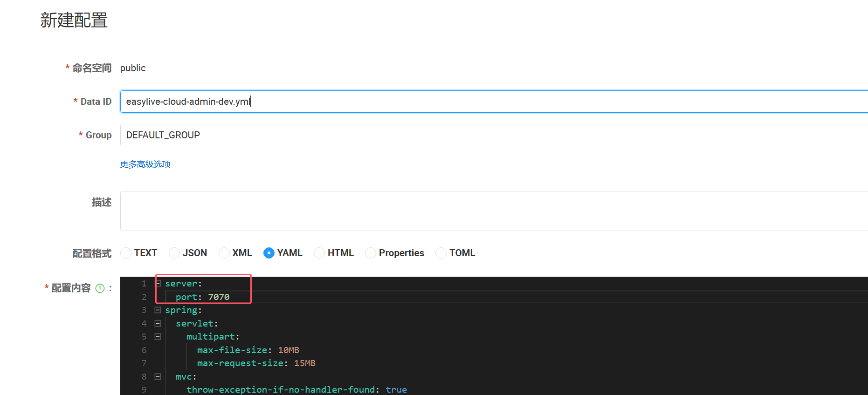Viewport: 868px width, 395px height.
Task: Click the multipart: key text in editor
Action: [213, 337]
